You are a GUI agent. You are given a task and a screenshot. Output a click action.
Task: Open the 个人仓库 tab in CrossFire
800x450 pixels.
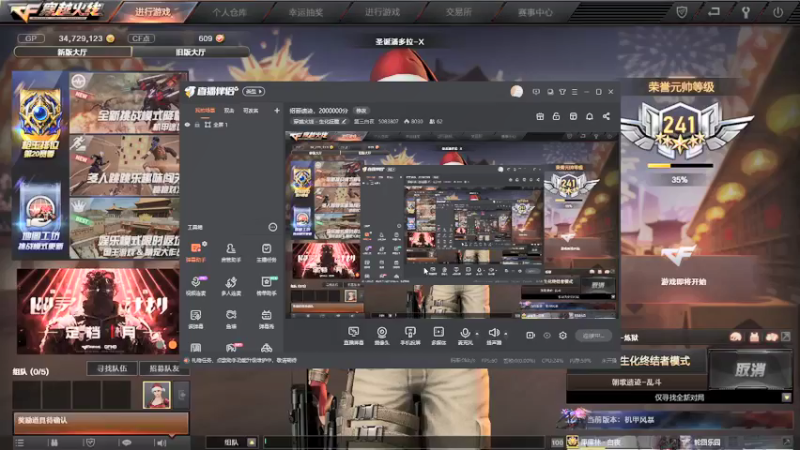coord(229,12)
